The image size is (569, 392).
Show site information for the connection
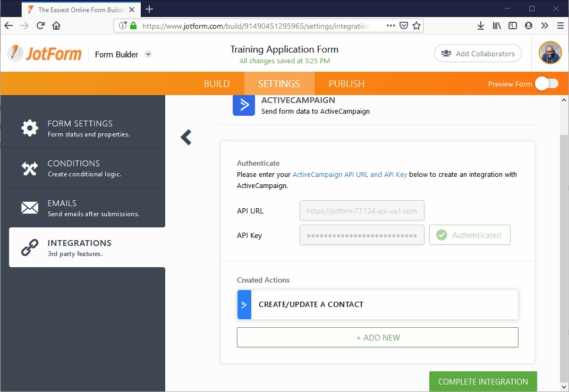123,26
